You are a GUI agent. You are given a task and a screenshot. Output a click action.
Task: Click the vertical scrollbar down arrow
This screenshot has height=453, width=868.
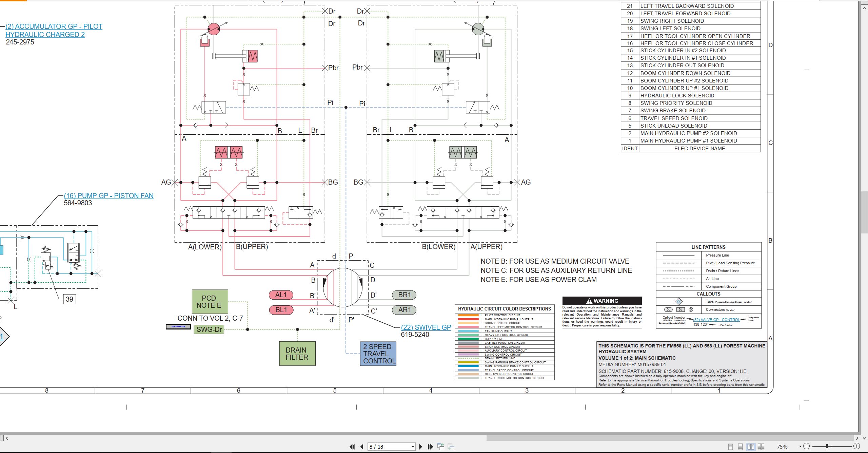864,438
